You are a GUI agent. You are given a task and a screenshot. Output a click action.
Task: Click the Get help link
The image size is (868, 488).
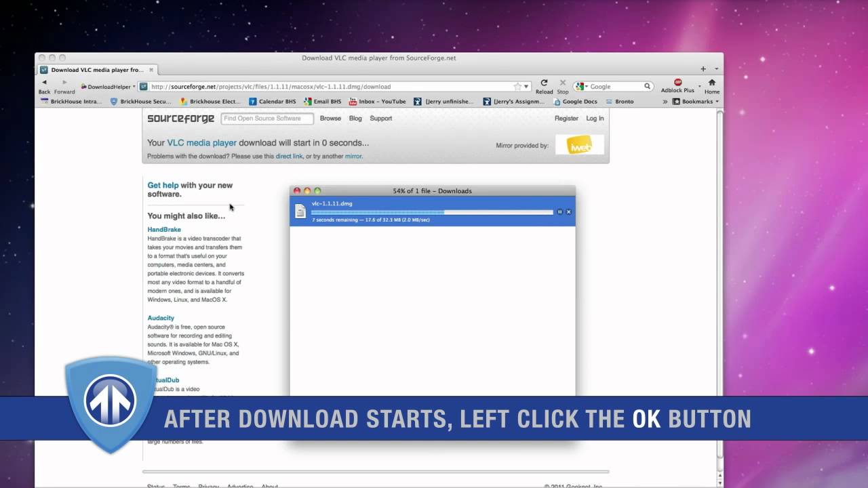point(163,185)
